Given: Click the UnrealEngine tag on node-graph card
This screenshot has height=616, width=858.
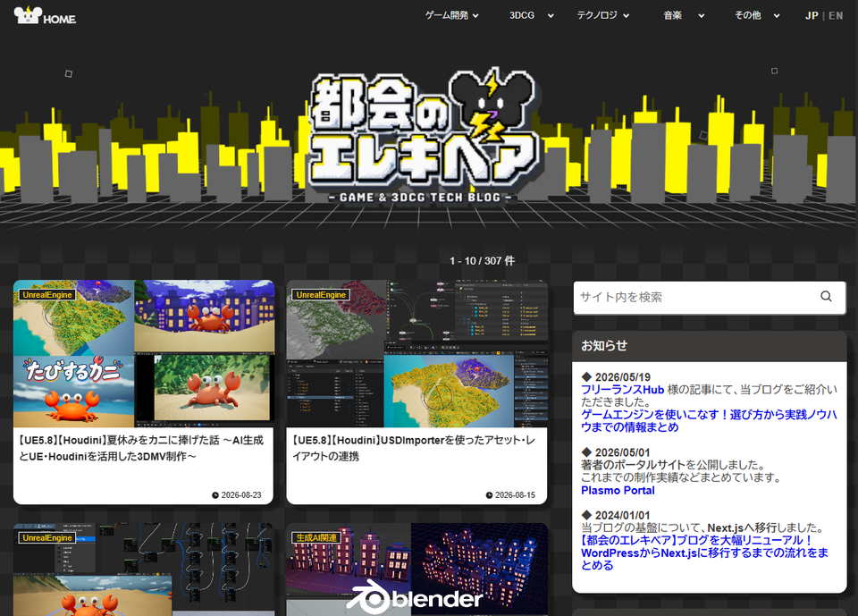Looking at the screenshot, I should (47, 537).
